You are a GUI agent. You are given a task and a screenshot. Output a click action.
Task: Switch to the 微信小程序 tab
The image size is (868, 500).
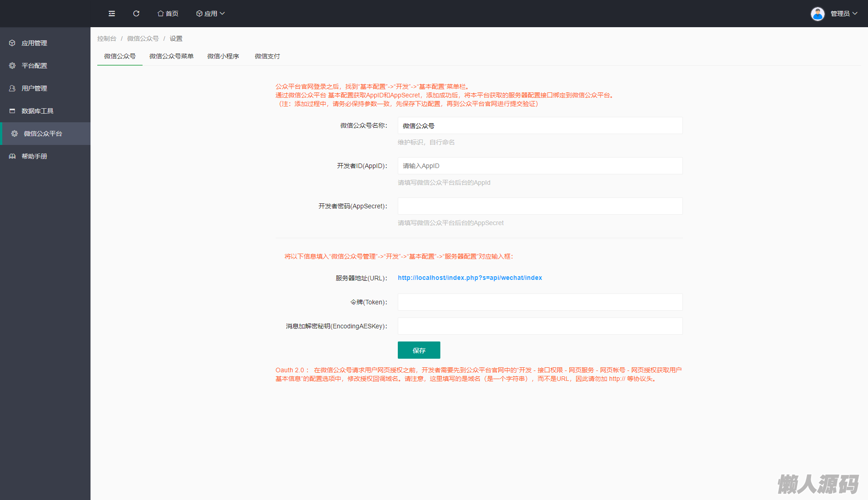click(223, 56)
